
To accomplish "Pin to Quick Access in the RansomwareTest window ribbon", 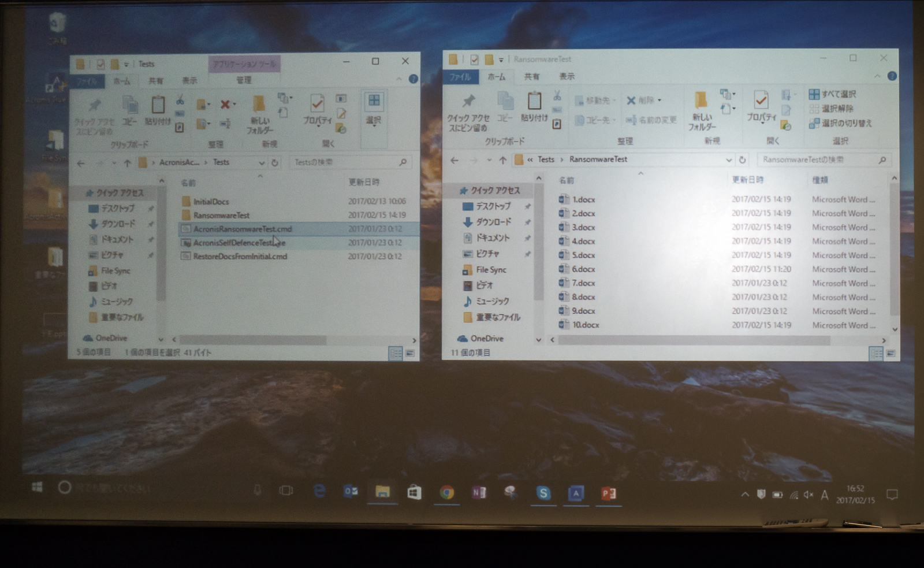I will [x=468, y=112].
